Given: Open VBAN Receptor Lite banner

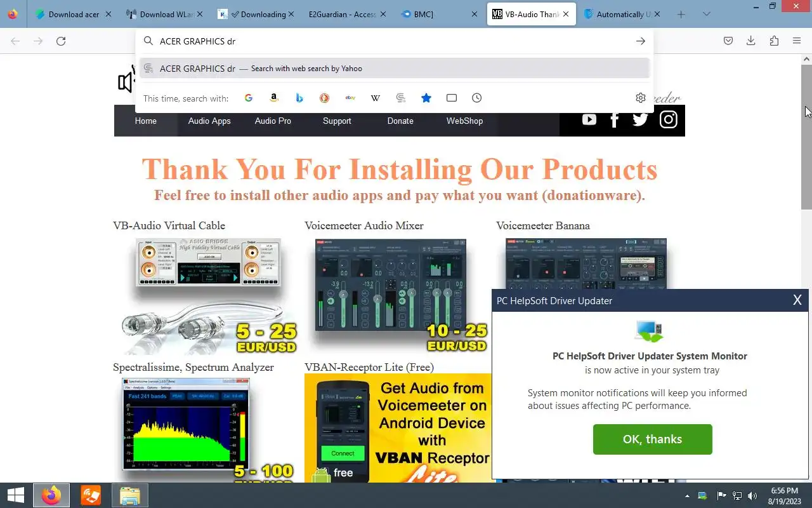Looking at the screenshot, I should click(398, 428).
